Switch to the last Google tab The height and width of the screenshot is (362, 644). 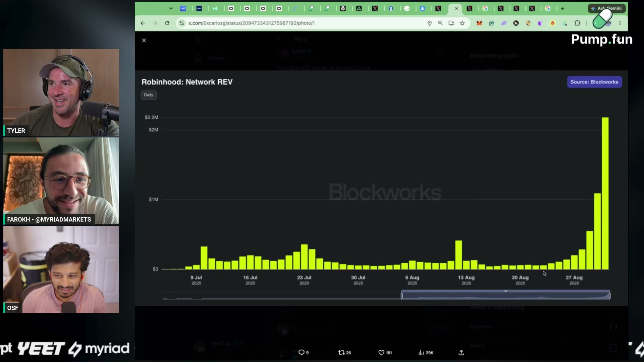pyautogui.click(x=548, y=8)
